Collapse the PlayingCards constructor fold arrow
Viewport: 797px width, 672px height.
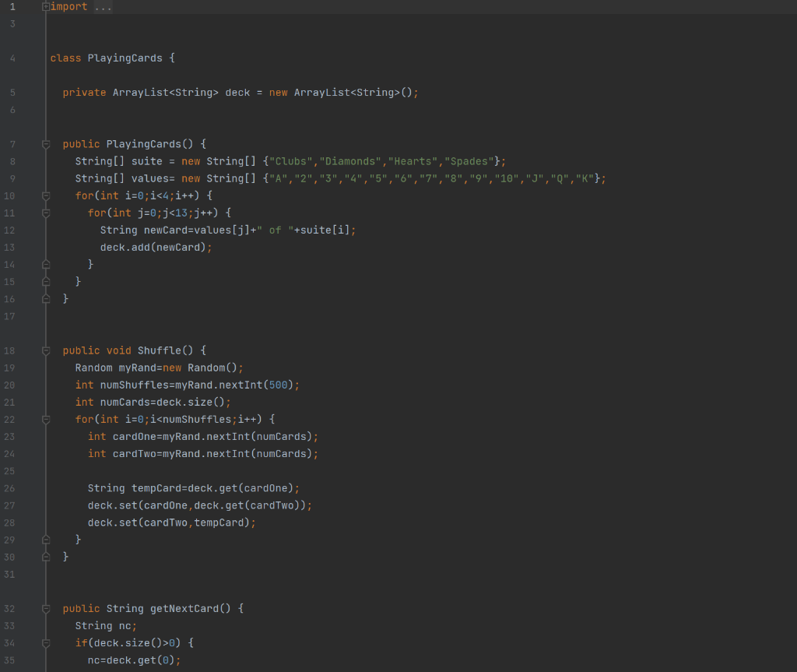(x=45, y=143)
